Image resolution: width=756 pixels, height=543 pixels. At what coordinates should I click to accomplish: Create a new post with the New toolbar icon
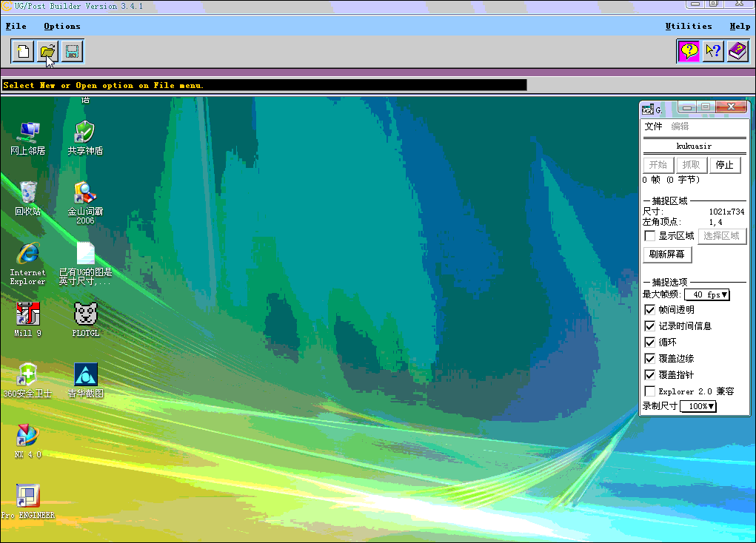click(x=21, y=50)
